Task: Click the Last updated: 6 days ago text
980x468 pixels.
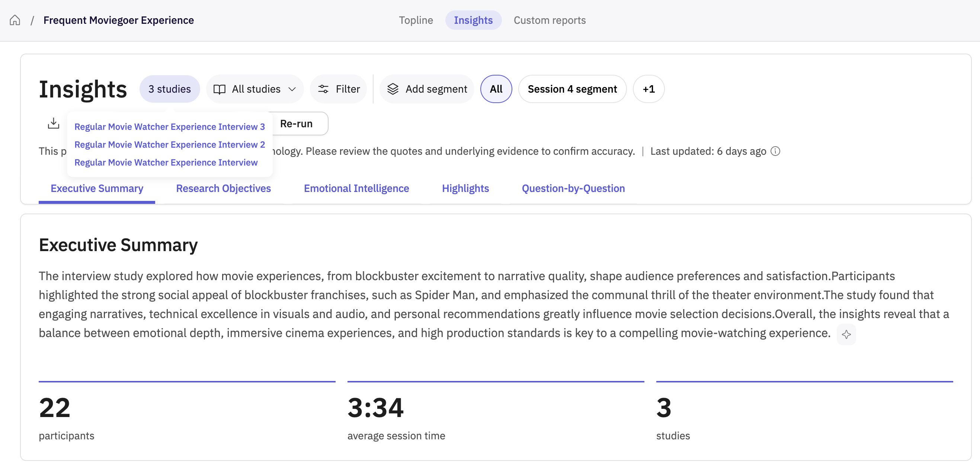Action: pyautogui.click(x=708, y=151)
